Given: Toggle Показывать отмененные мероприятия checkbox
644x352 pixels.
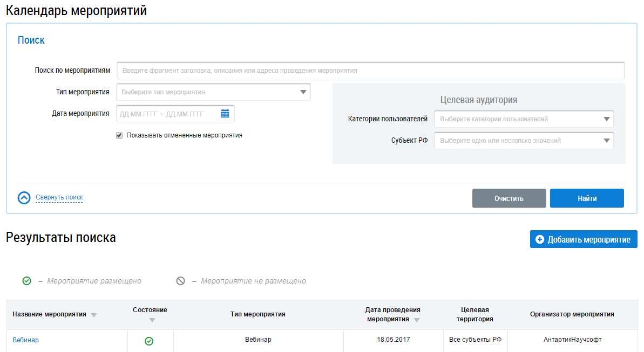Looking at the screenshot, I should tap(119, 136).
